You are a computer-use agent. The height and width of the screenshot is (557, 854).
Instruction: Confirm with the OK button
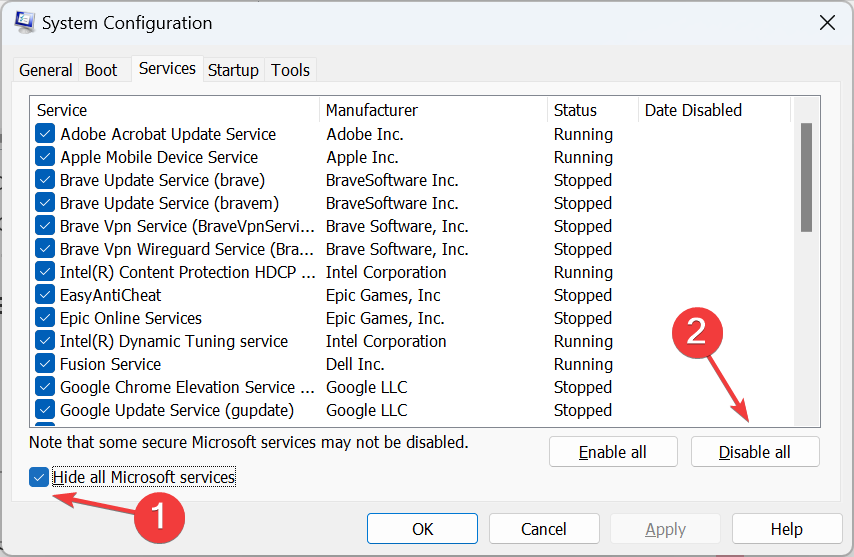(422, 529)
